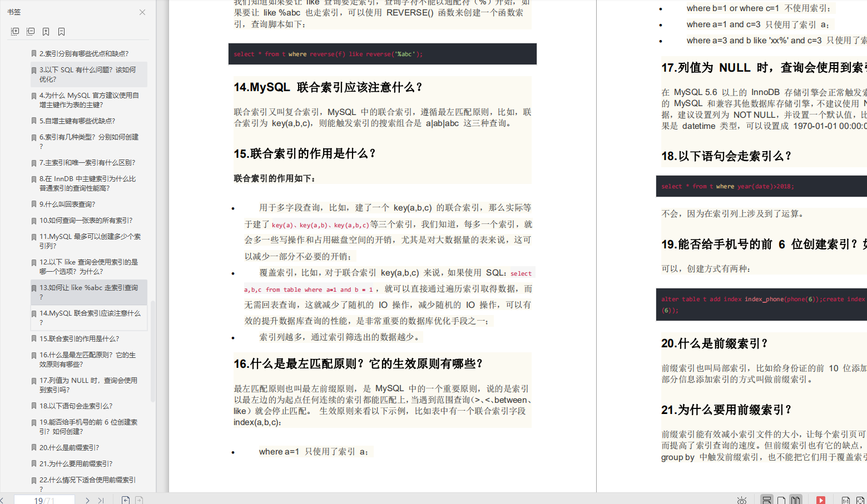
Task: Select bookmark 13.如何让 like %abc 走索引查询
Action: click(88, 292)
